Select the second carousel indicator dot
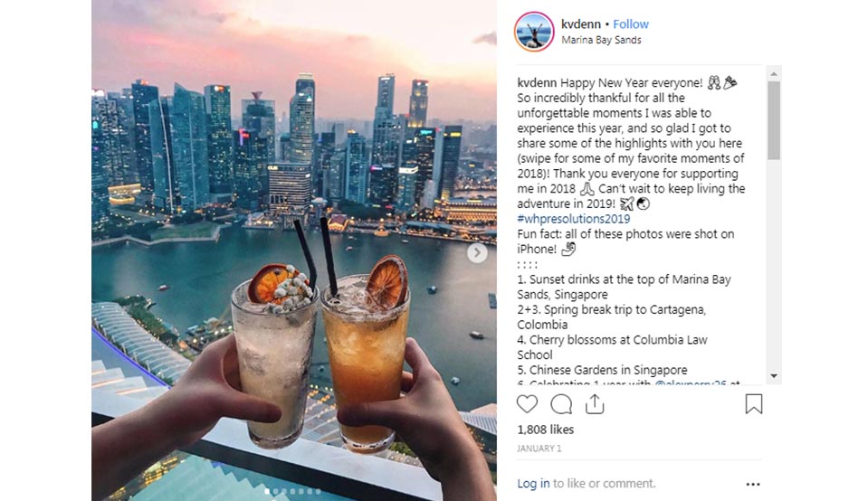This screenshot has height=501, width=868. coord(276,491)
